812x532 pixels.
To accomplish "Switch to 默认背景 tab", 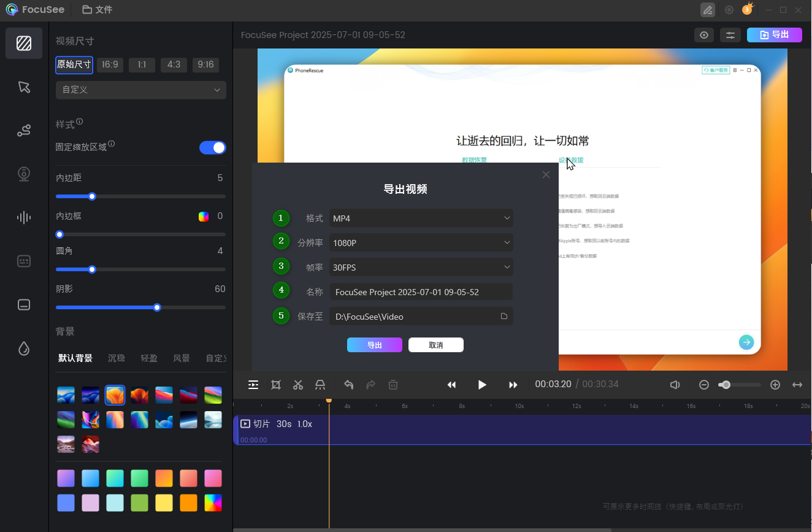I will pyautogui.click(x=75, y=358).
